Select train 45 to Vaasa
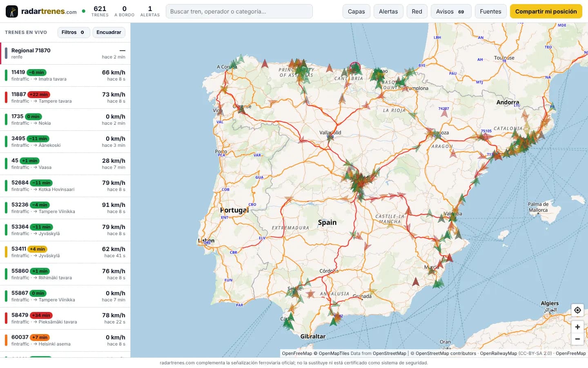 point(65,164)
